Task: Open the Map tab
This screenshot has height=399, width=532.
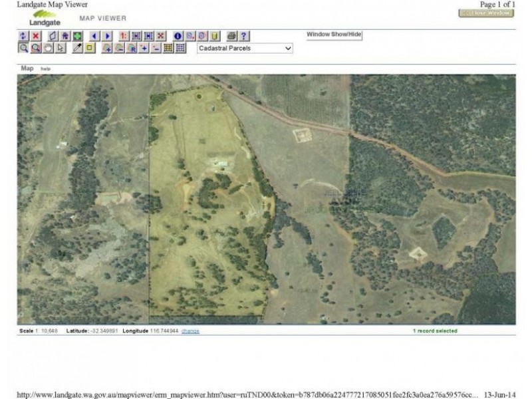Action: click(27, 68)
